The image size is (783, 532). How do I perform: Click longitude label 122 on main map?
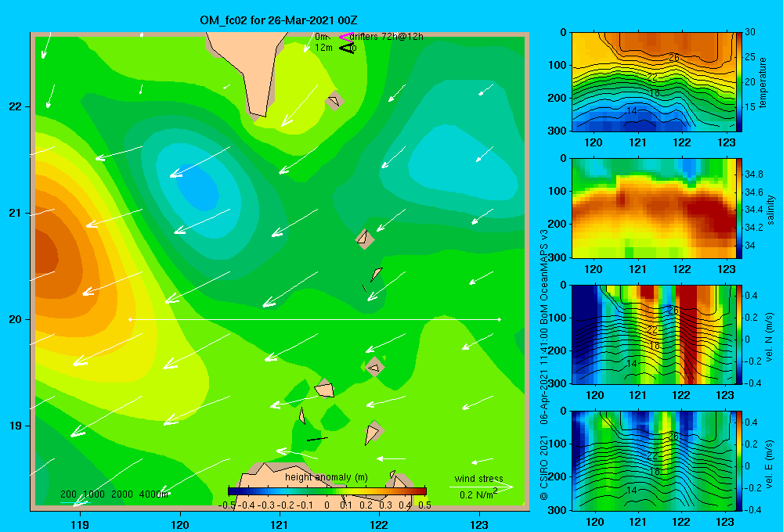pos(379,524)
